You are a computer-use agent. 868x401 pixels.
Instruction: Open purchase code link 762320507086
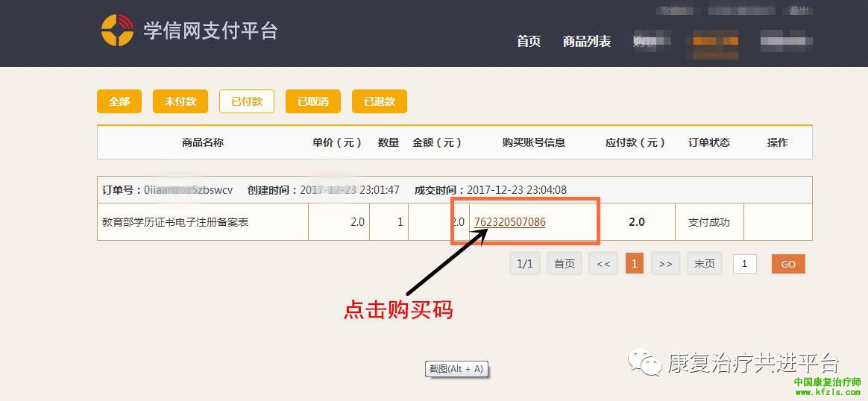(510, 222)
